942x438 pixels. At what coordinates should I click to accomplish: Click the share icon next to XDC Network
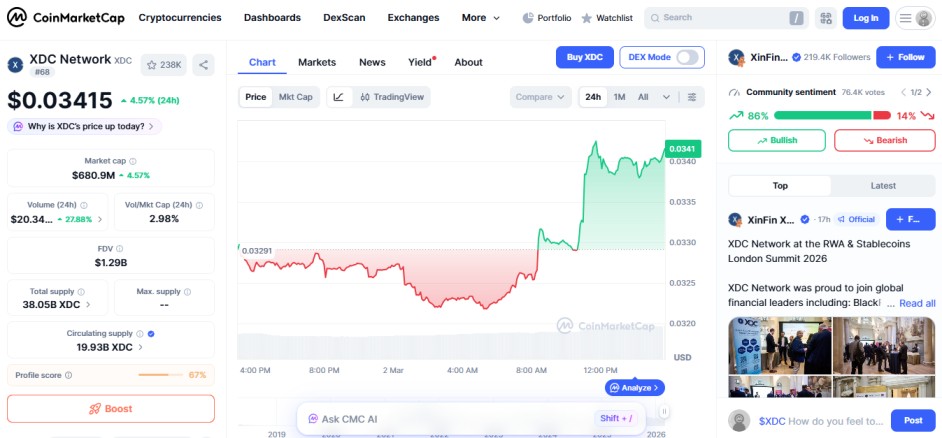tap(204, 65)
